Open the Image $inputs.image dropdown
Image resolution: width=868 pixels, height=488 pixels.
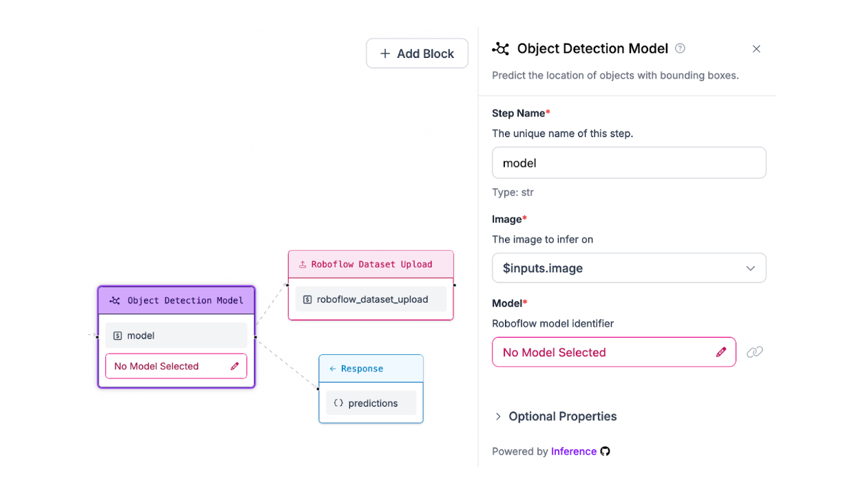tap(628, 268)
